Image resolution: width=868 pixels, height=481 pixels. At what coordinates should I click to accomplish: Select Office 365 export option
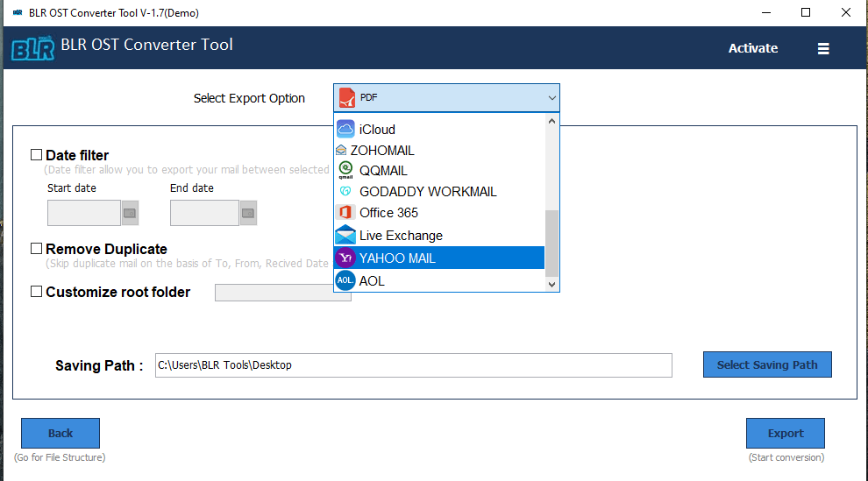click(439, 213)
